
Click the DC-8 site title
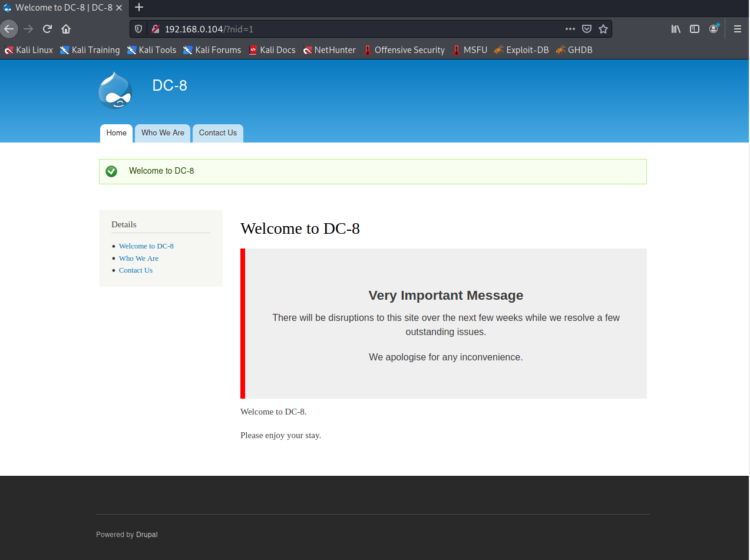point(170,85)
